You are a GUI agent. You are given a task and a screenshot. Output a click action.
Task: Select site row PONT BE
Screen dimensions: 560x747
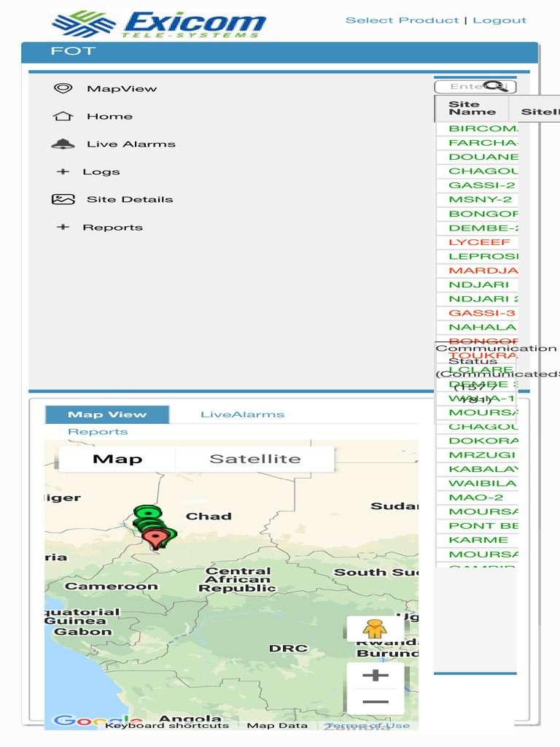coord(477,526)
